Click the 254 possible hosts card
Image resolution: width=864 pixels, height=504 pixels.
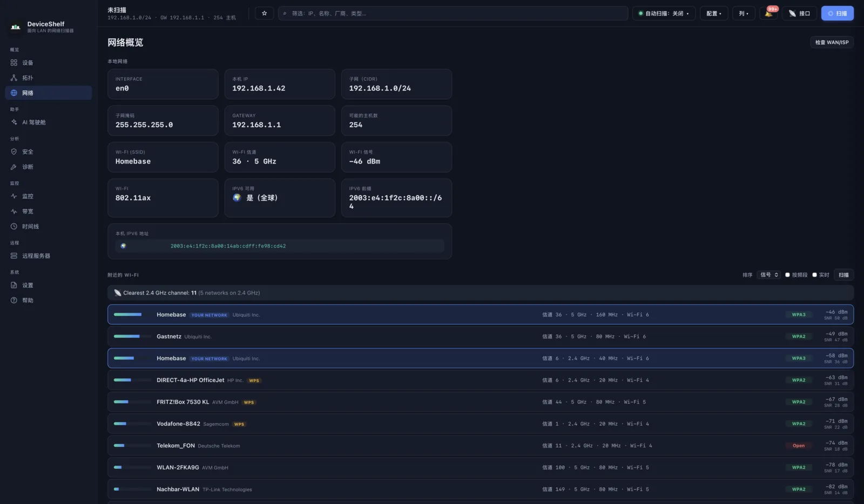click(396, 120)
